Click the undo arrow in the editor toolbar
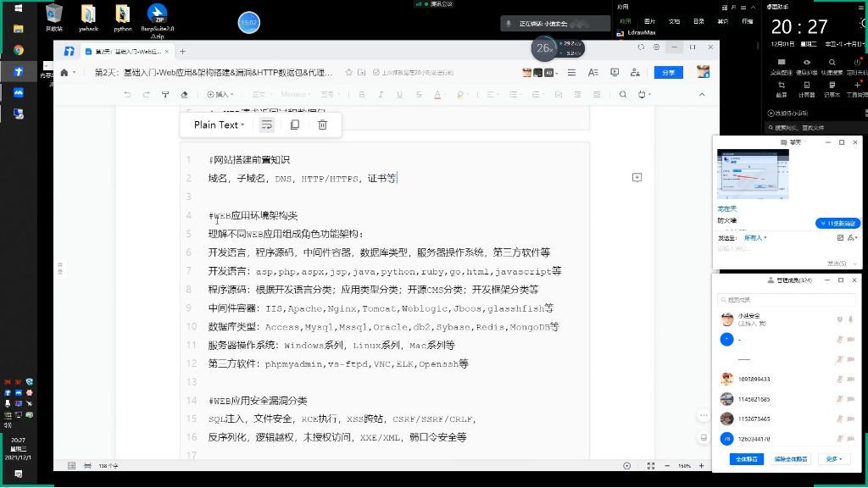The width and height of the screenshot is (868, 488). [x=128, y=95]
